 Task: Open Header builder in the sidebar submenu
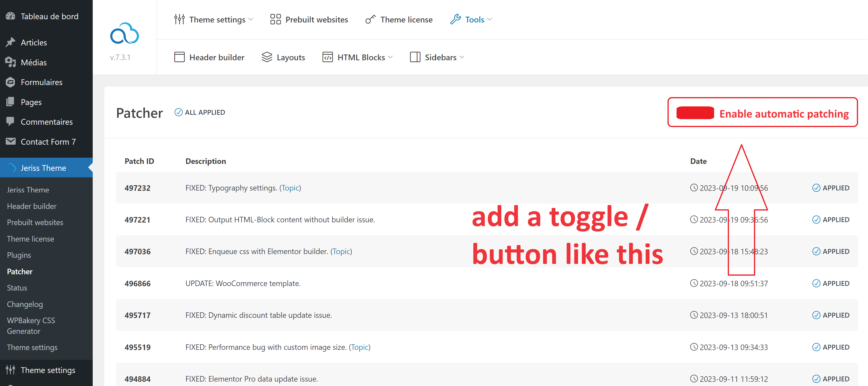(32, 206)
